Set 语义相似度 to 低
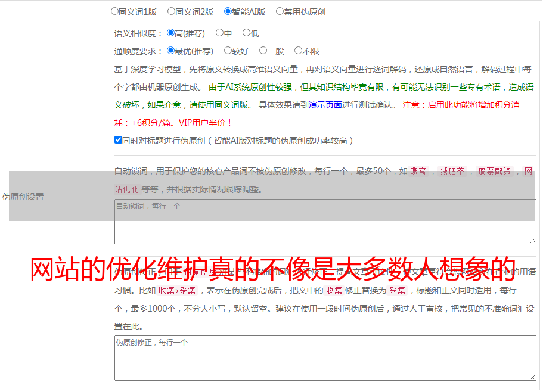Image resolution: width=543 pixels, height=392 pixels. (x=246, y=33)
